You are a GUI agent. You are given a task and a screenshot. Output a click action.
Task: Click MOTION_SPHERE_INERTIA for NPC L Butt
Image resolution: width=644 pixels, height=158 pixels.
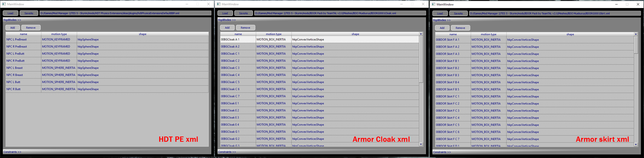pyautogui.click(x=59, y=82)
